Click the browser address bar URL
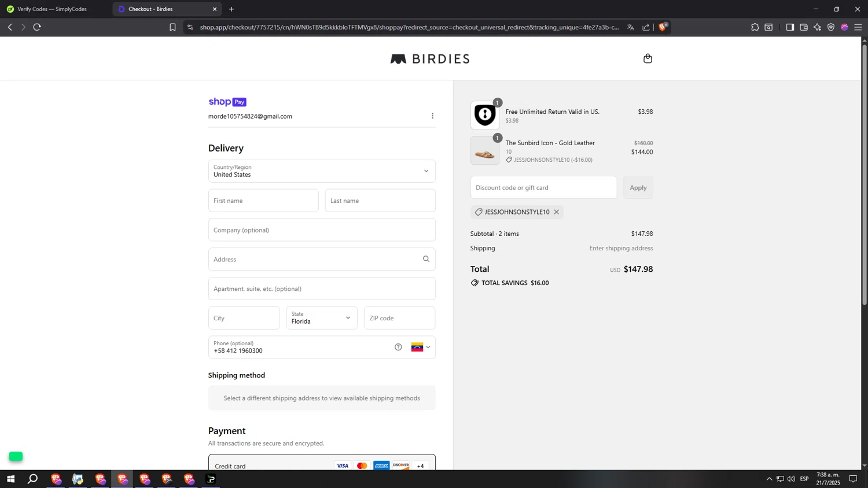Screen dimensions: 868x488 [x=409, y=27]
